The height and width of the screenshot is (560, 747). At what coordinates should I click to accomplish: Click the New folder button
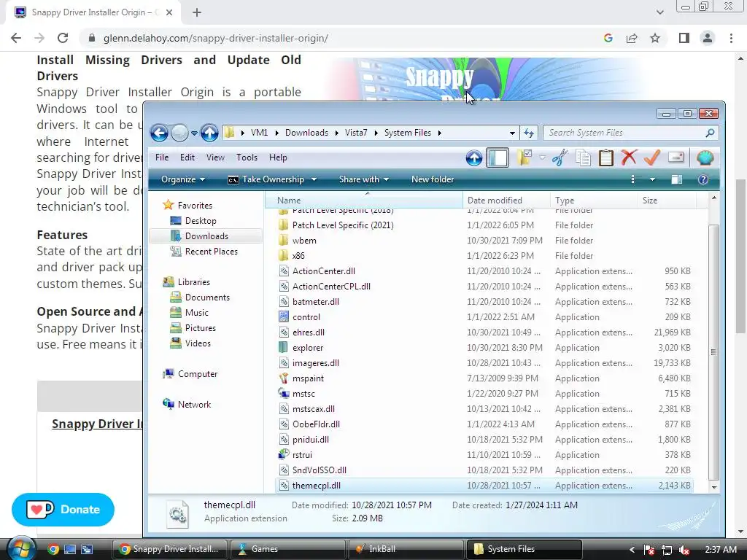click(433, 179)
